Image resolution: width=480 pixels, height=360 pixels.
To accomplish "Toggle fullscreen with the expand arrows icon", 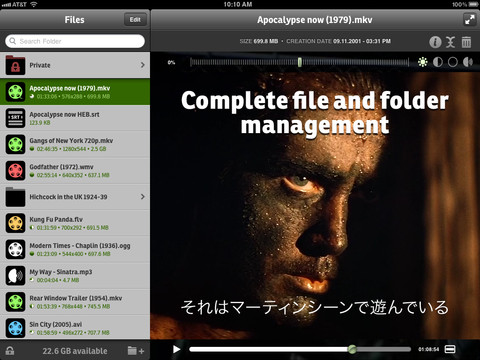I will pyautogui.click(x=469, y=20).
